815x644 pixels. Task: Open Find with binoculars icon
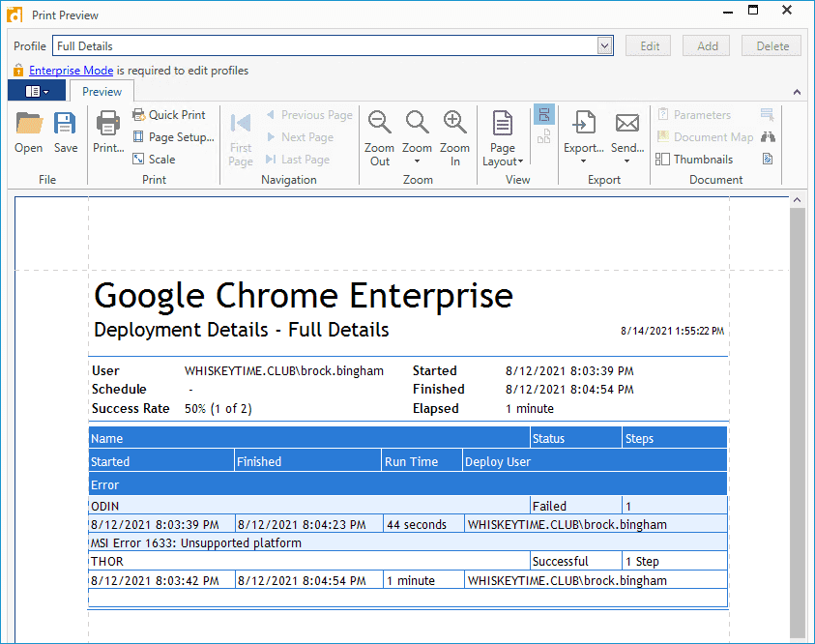click(768, 136)
